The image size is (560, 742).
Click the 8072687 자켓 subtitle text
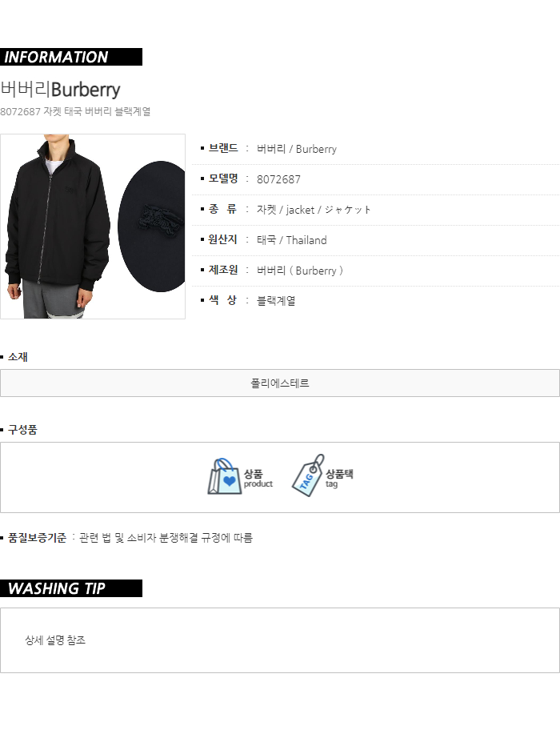click(x=75, y=112)
